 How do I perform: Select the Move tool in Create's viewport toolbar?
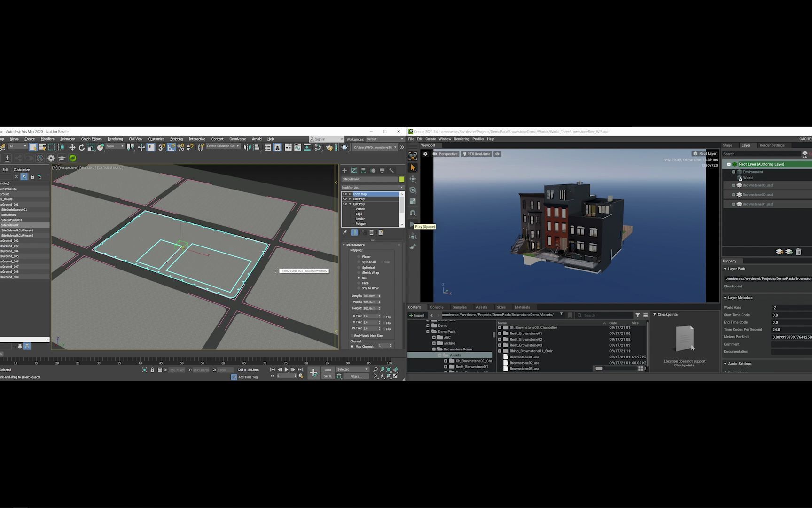[x=412, y=179]
